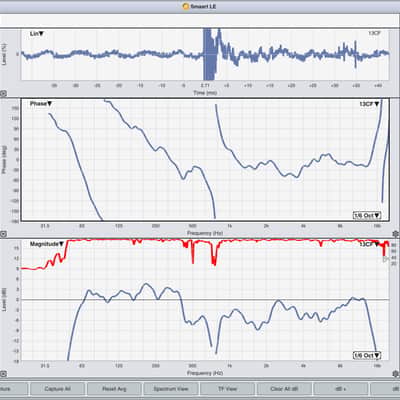Open the gear settings icon beside the phase plot

(396, 234)
